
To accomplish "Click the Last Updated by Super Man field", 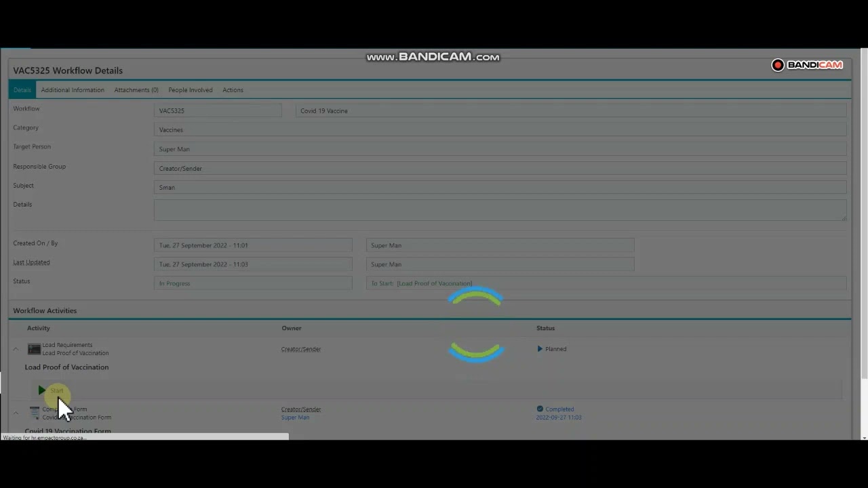I will click(x=500, y=264).
